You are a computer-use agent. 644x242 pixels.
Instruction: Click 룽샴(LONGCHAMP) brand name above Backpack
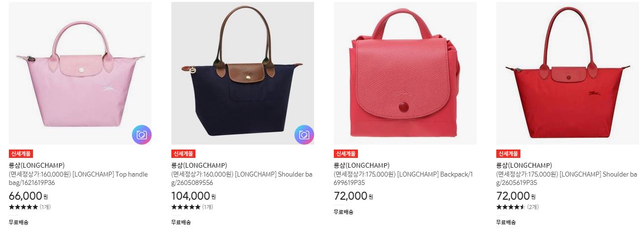361,165
